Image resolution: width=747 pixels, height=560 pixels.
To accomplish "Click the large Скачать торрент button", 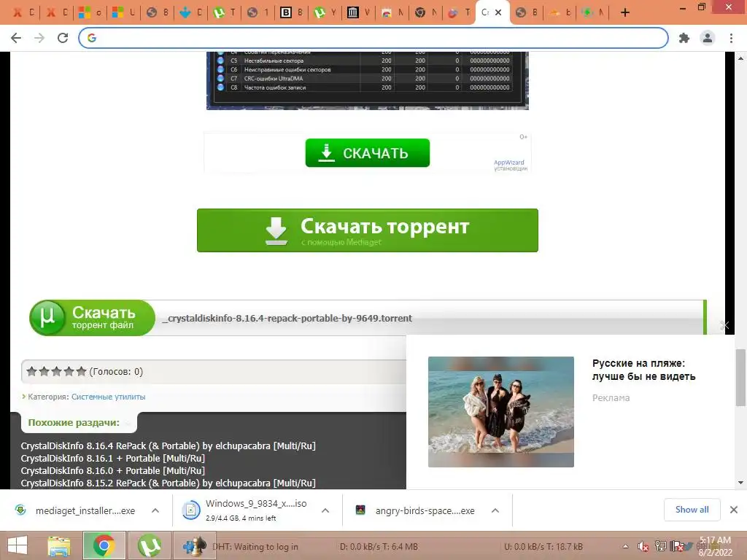I will click(x=368, y=230).
